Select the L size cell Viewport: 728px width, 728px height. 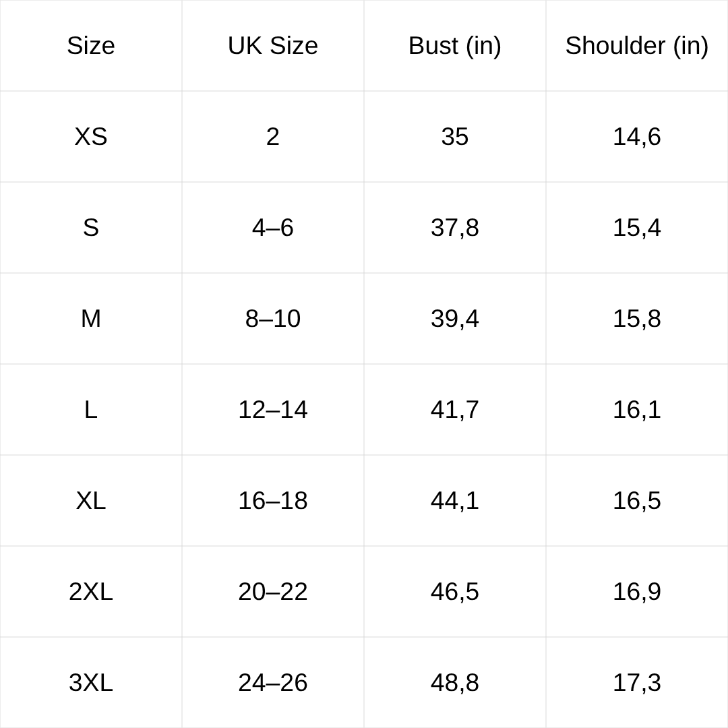pos(91,410)
